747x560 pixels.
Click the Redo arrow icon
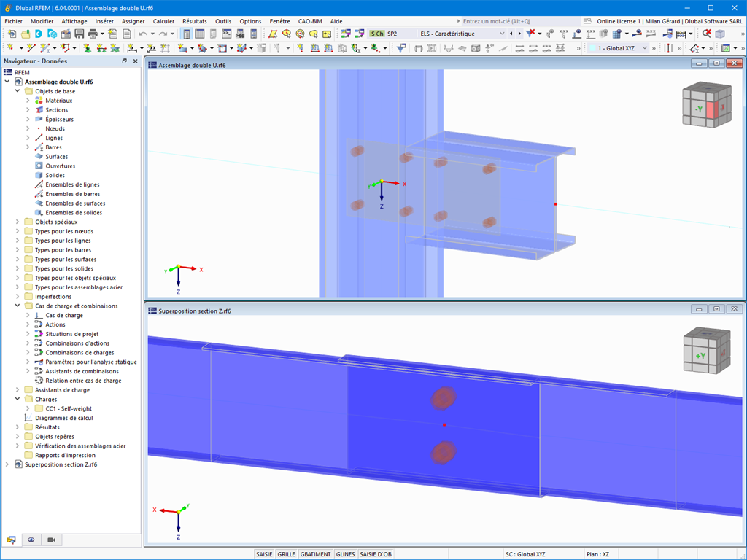coord(163,34)
